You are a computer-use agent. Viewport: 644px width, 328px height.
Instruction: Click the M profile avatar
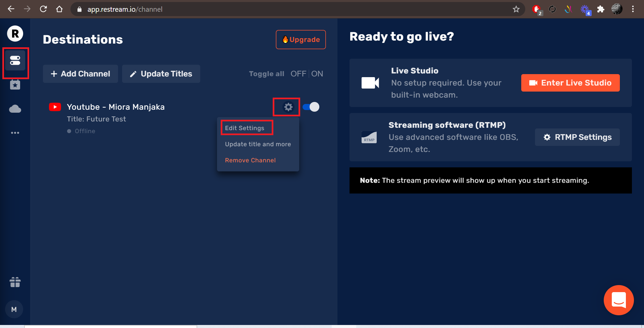(14, 309)
